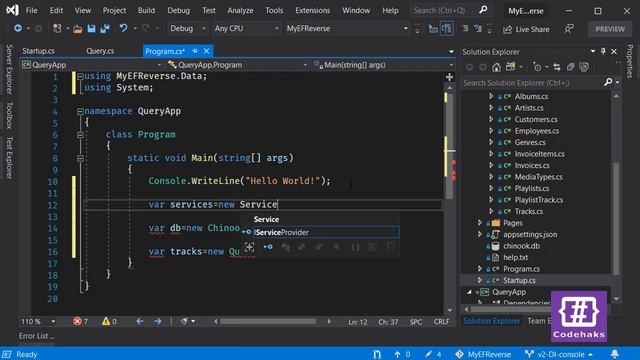Open the Server Explorer side tab
This screenshot has width=640, height=360.
[9, 69]
